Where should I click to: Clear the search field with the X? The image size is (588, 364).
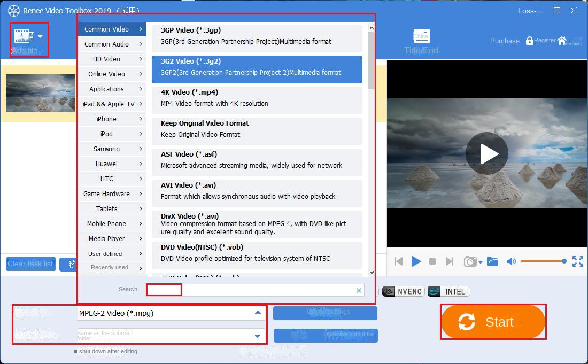point(359,290)
